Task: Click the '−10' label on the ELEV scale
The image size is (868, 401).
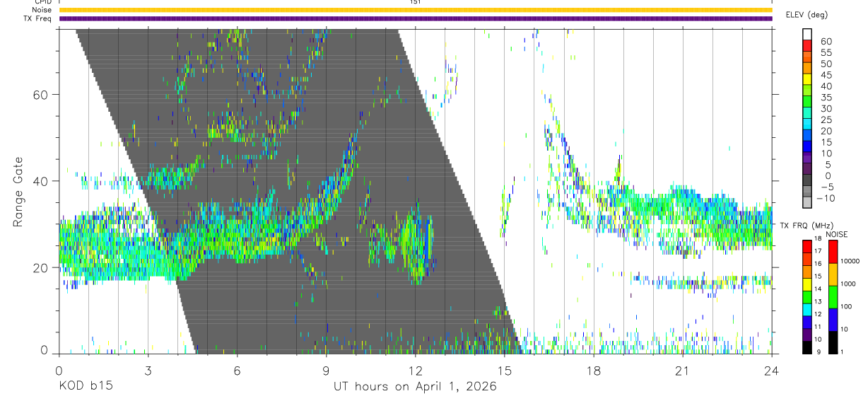Action: tap(825, 198)
